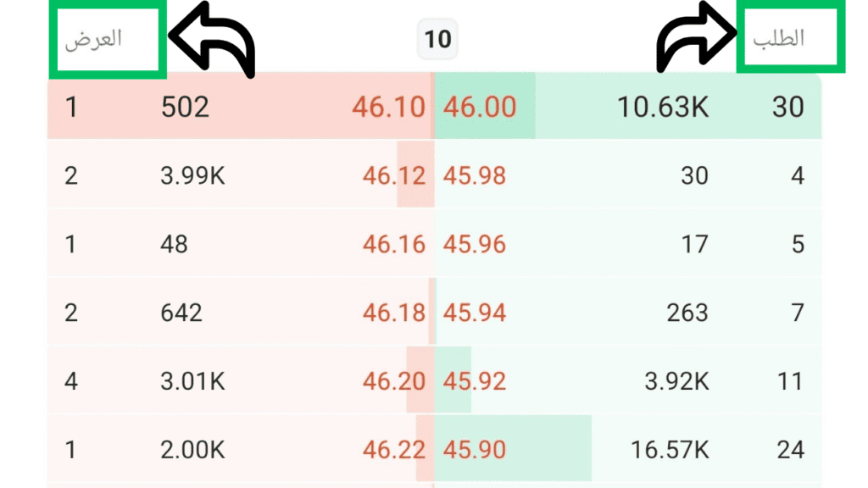Click the bid order count 30

point(787,107)
